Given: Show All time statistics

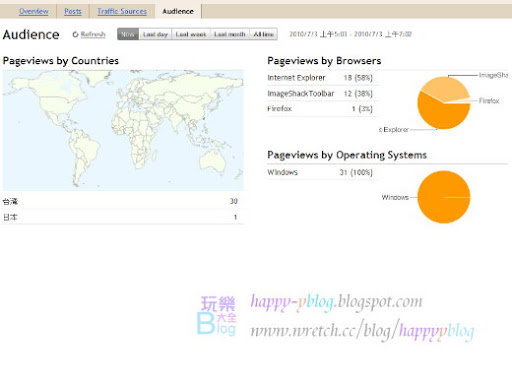Looking at the screenshot, I should tap(264, 34).
